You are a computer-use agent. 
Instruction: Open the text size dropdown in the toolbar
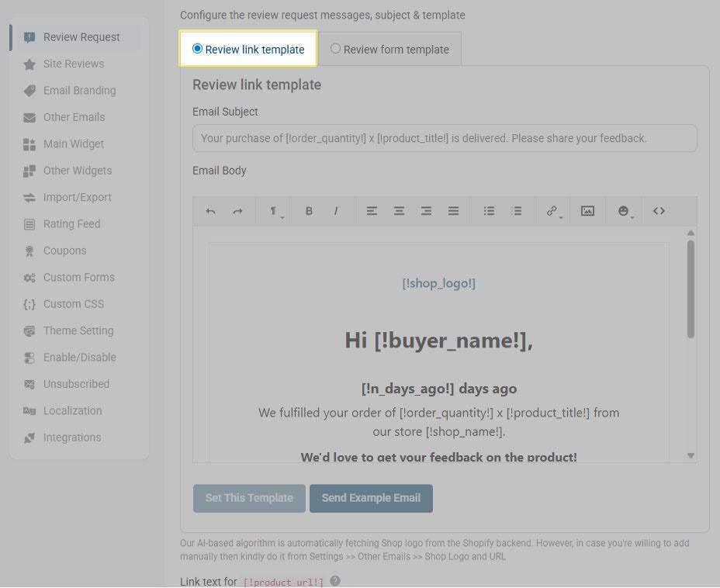(274, 210)
